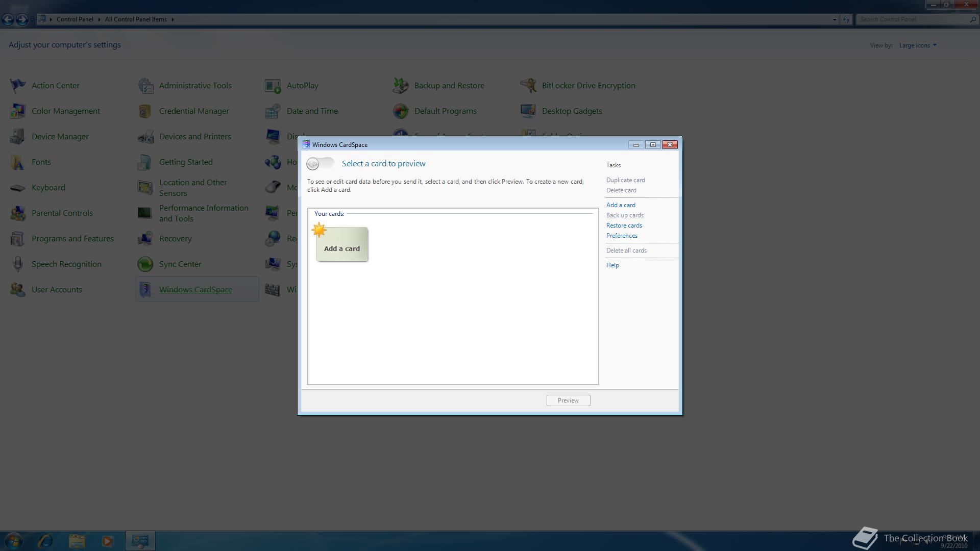The height and width of the screenshot is (551, 980).
Task: Open the Keyboard icon
Action: (18, 187)
